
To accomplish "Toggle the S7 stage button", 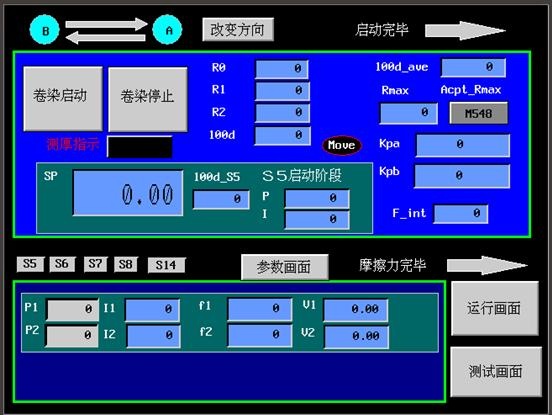I will tap(95, 264).
